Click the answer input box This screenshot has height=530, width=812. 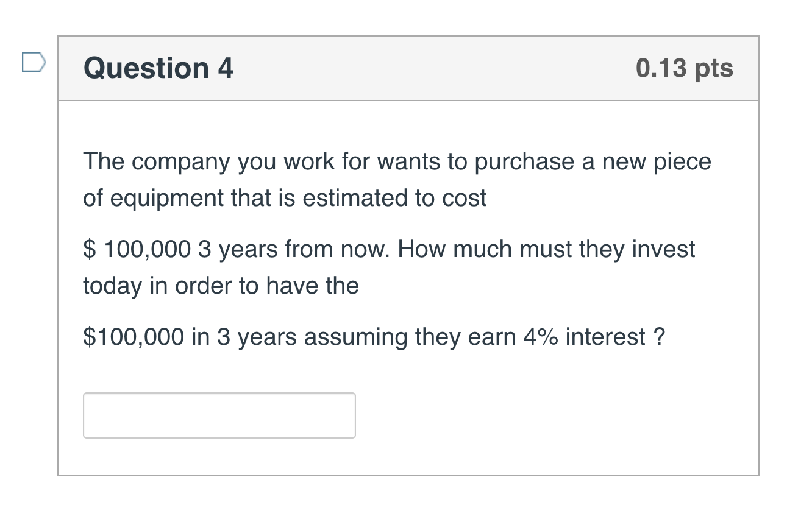(219, 415)
